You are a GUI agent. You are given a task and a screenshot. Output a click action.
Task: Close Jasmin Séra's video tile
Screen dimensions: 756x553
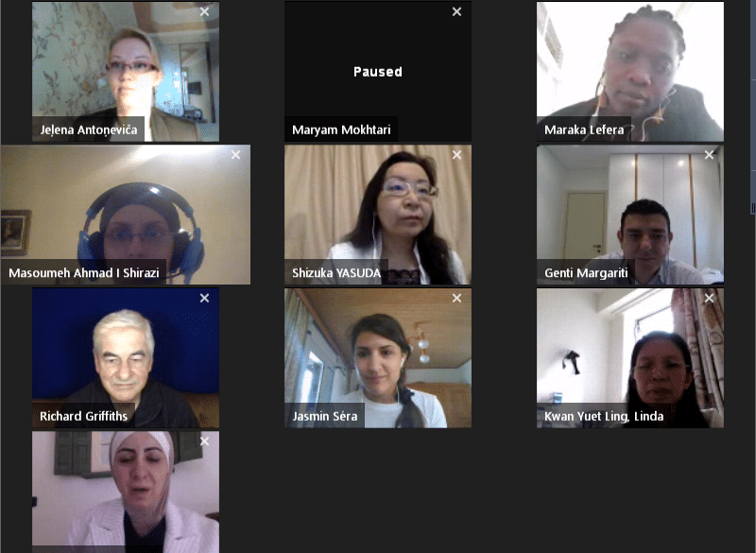[456, 299]
